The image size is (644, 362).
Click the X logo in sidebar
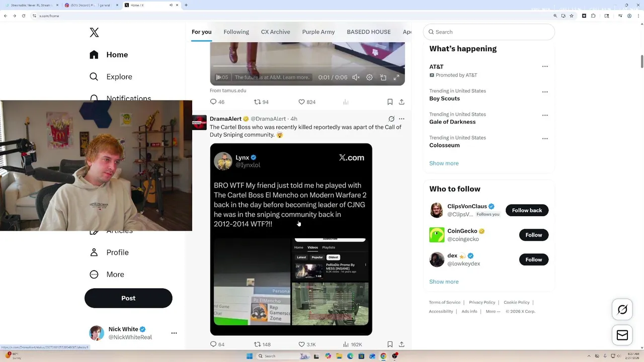click(94, 33)
